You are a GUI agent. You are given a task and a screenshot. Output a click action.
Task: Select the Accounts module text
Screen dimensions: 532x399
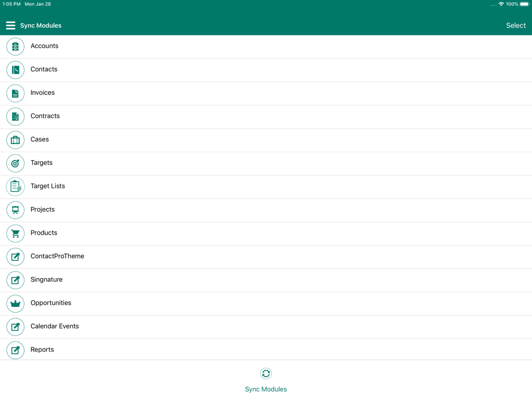coord(45,46)
